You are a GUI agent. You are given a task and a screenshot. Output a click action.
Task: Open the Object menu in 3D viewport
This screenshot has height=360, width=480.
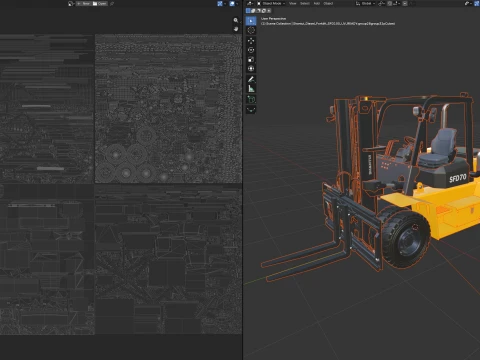click(328, 3)
